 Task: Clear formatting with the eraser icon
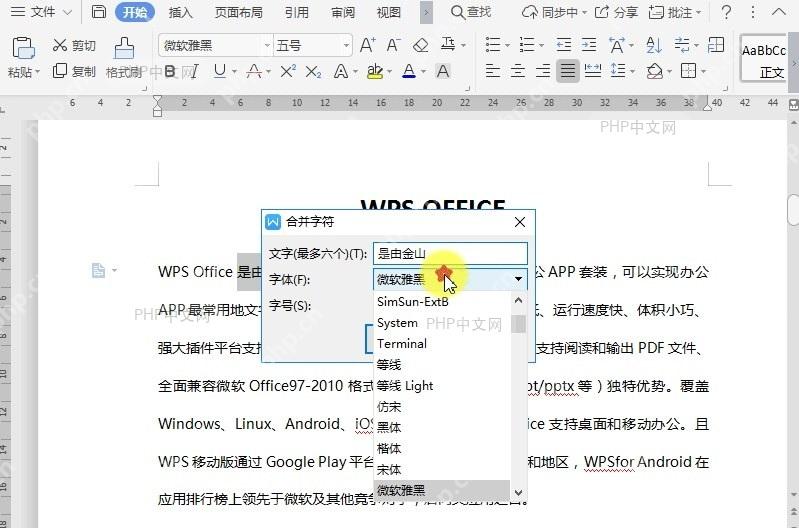tap(421, 45)
